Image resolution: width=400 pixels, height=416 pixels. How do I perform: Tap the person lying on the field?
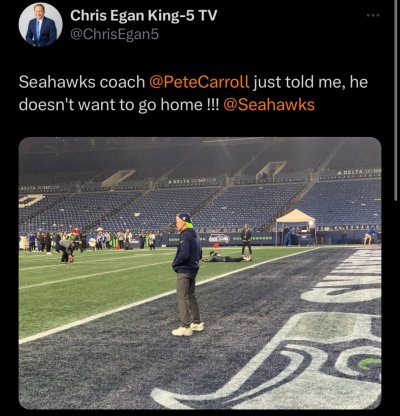pos(227,257)
